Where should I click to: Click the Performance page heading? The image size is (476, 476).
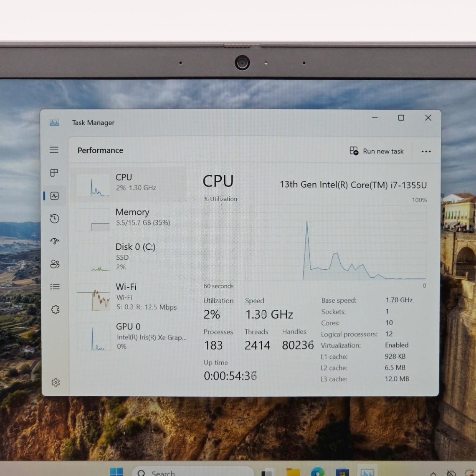pos(101,151)
